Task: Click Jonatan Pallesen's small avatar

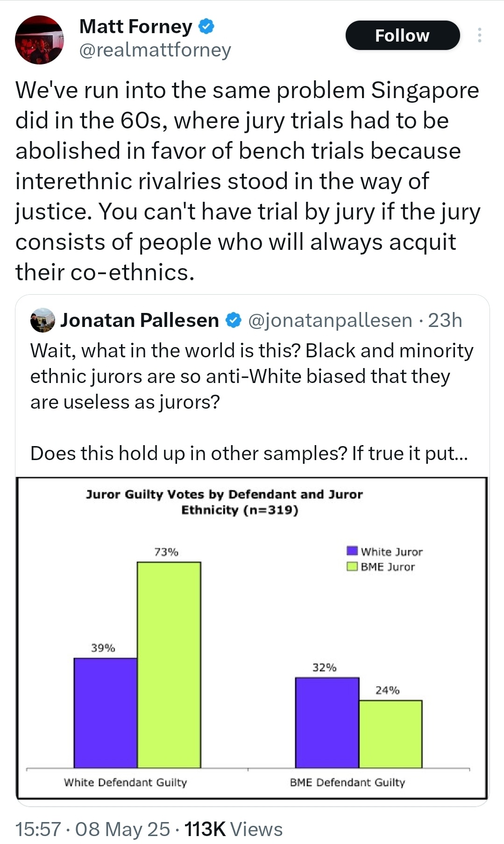Action: [43, 320]
